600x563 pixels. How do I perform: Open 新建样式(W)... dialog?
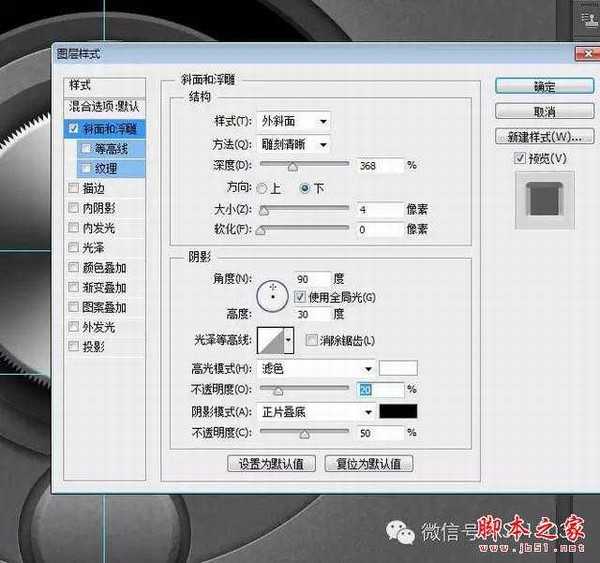544,136
